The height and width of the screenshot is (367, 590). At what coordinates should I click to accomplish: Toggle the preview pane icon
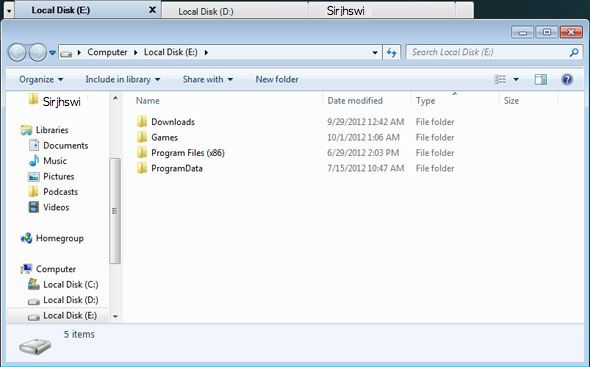pos(541,79)
